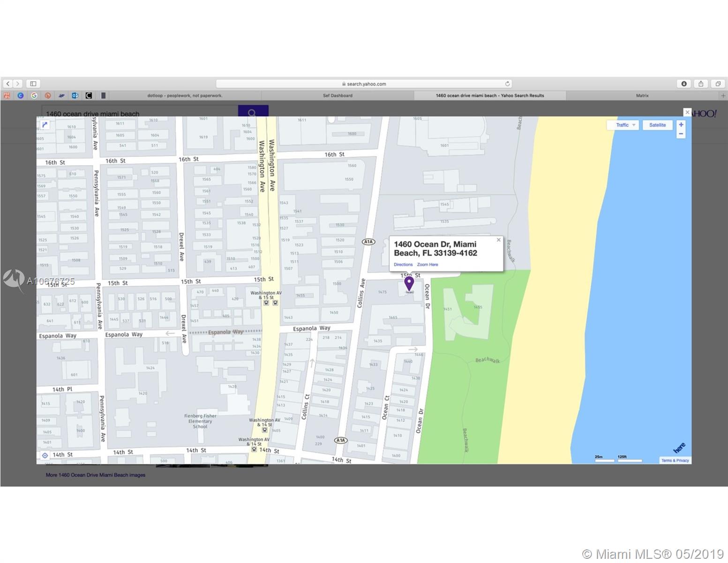Zoom in with the map plus button
Image resolution: width=728 pixels, height=563 pixels.
click(681, 125)
